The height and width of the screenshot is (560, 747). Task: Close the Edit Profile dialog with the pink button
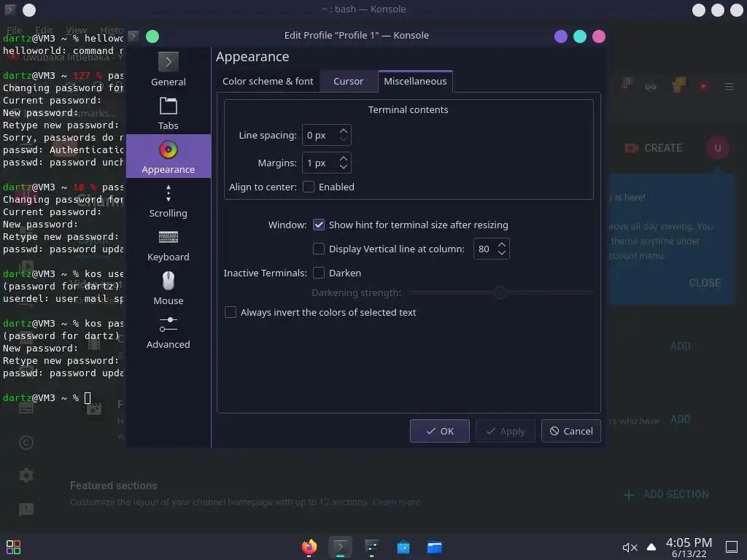[x=599, y=36]
